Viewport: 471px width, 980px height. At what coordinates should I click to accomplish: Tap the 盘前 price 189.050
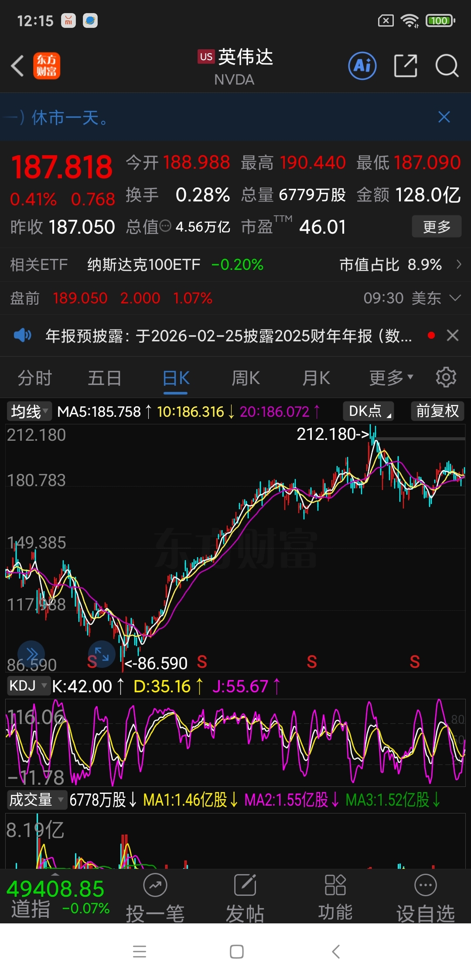point(80,298)
